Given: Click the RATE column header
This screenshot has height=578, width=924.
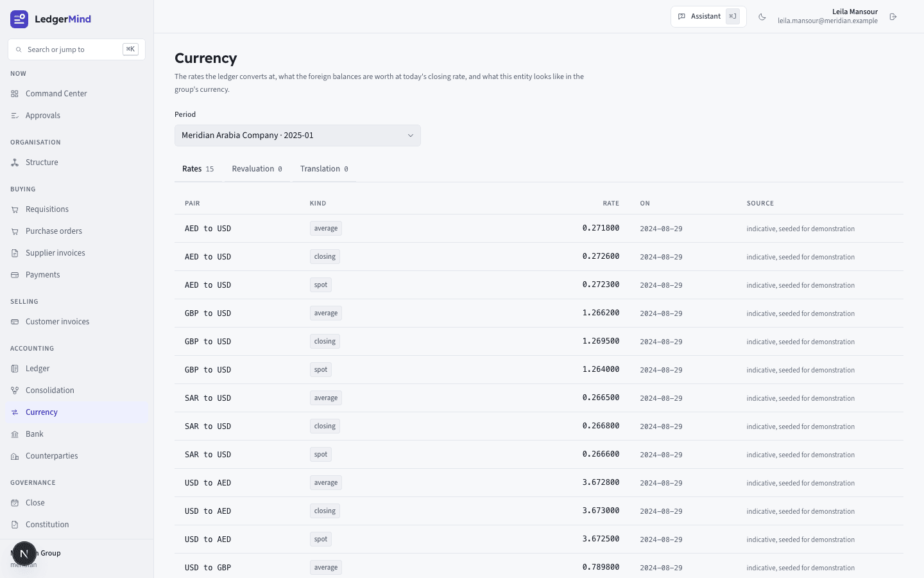Looking at the screenshot, I should tap(611, 204).
